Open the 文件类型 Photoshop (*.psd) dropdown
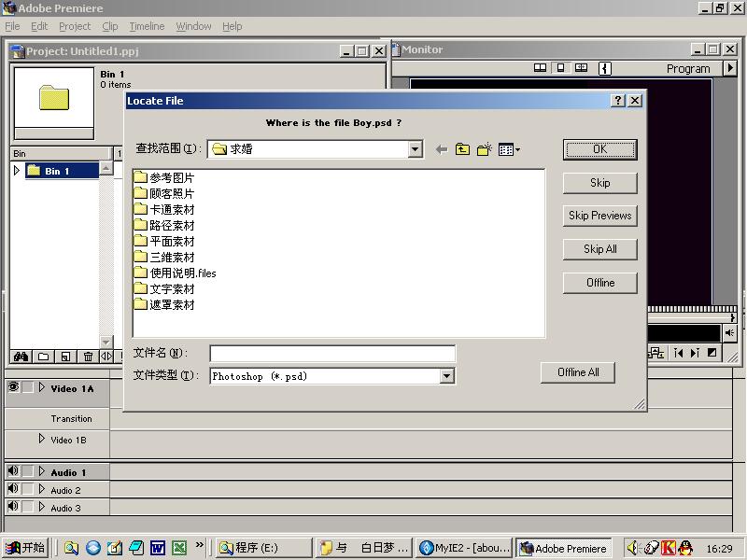Viewport: 747px width, 560px height. coord(446,376)
